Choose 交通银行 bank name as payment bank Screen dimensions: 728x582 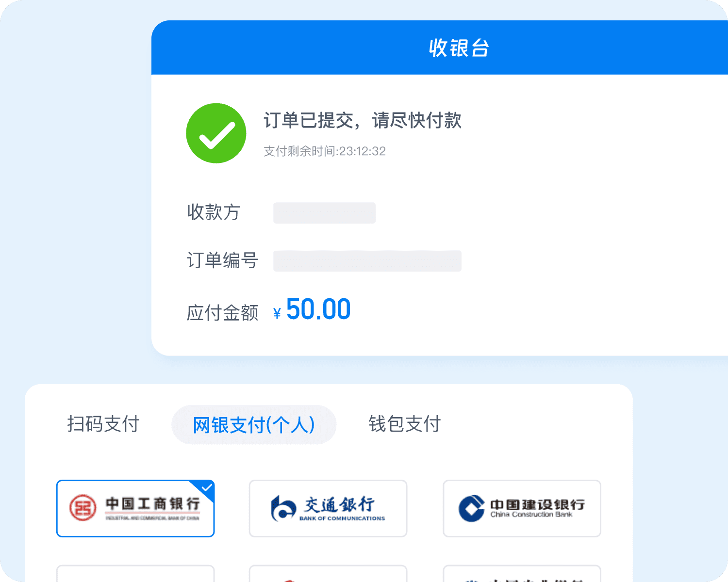339,504
